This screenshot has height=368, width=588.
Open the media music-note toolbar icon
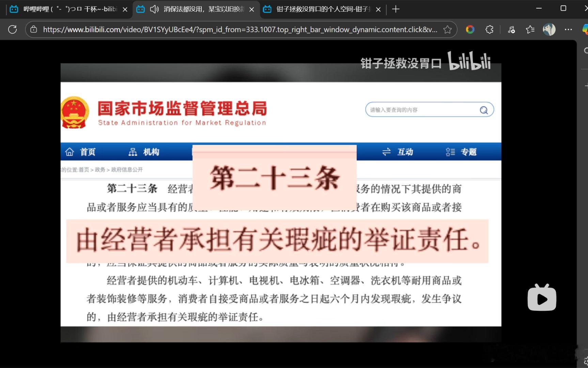click(x=511, y=30)
